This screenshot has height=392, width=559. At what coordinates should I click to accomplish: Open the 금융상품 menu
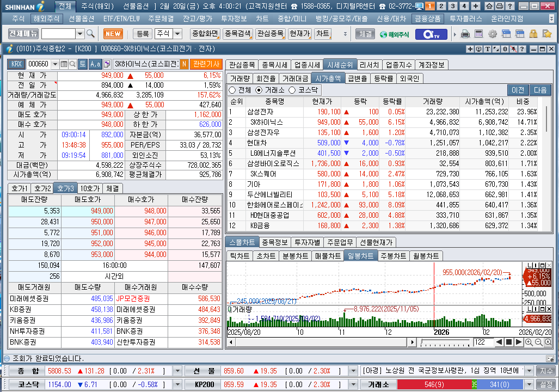pos(428,19)
